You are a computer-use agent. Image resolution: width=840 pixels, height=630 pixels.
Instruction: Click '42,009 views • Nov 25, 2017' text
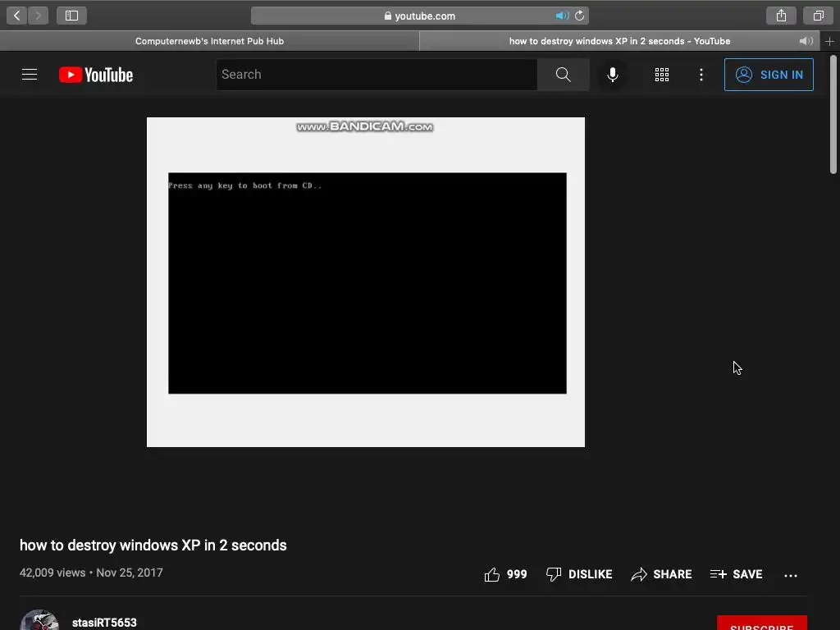coord(91,573)
